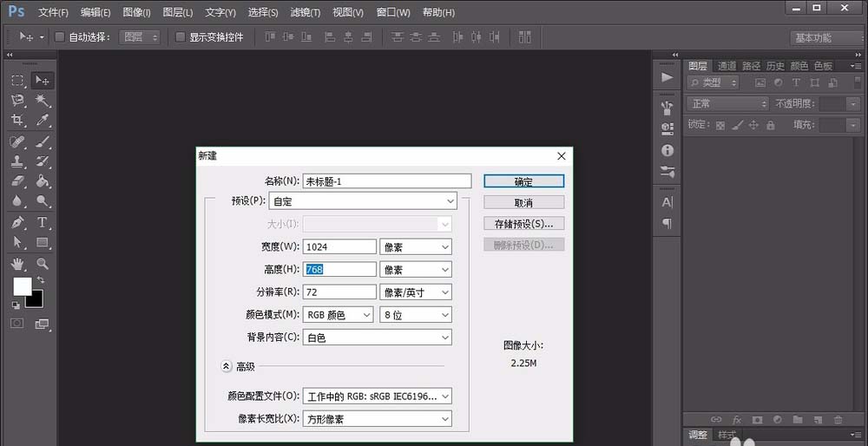Toggle layer filtering on/off switch
Screen dimensions: 868x446
pos(858,83)
